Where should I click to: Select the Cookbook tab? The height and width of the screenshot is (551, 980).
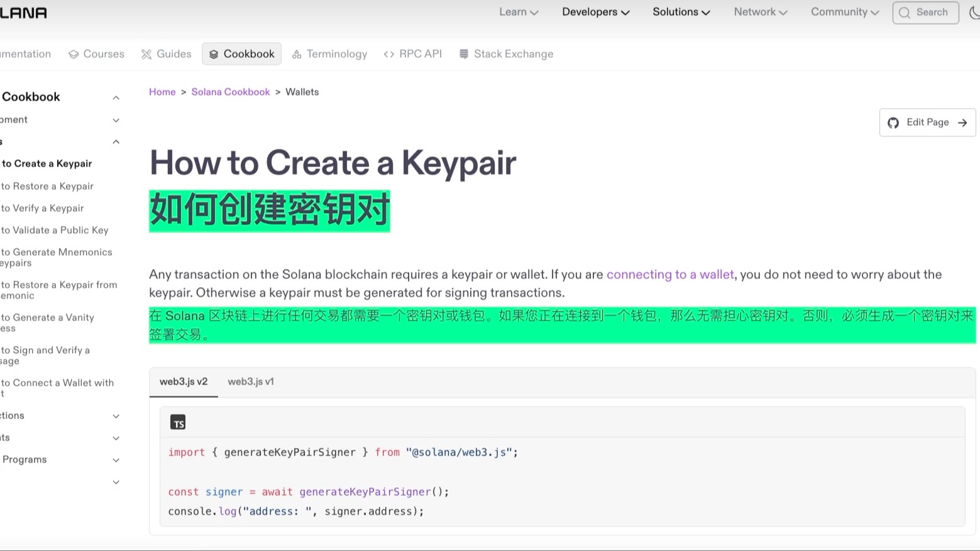(241, 54)
